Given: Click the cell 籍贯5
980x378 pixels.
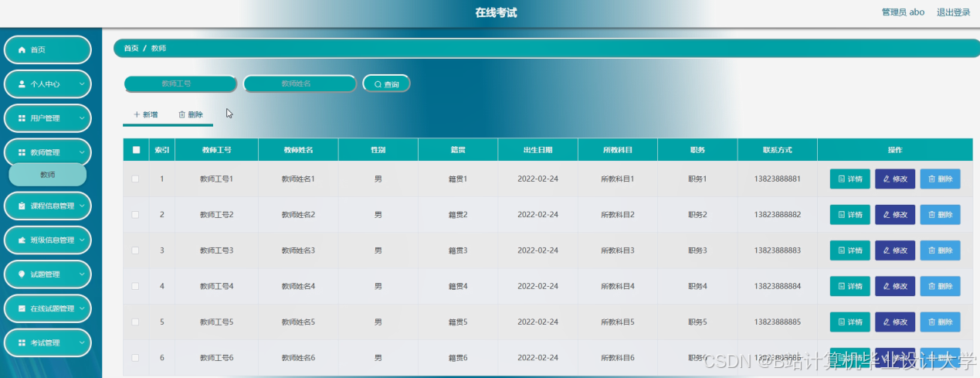Looking at the screenshot, I should pos(458,322).
